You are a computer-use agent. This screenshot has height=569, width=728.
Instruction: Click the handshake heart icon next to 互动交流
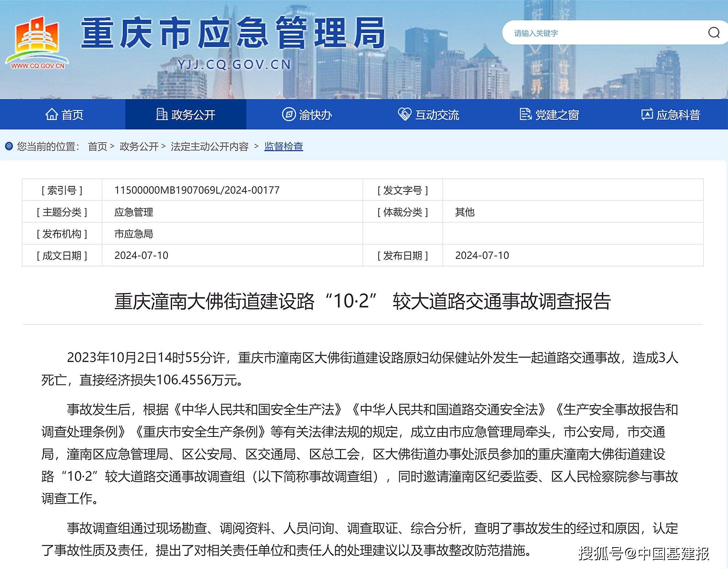(x=403, y=115)
